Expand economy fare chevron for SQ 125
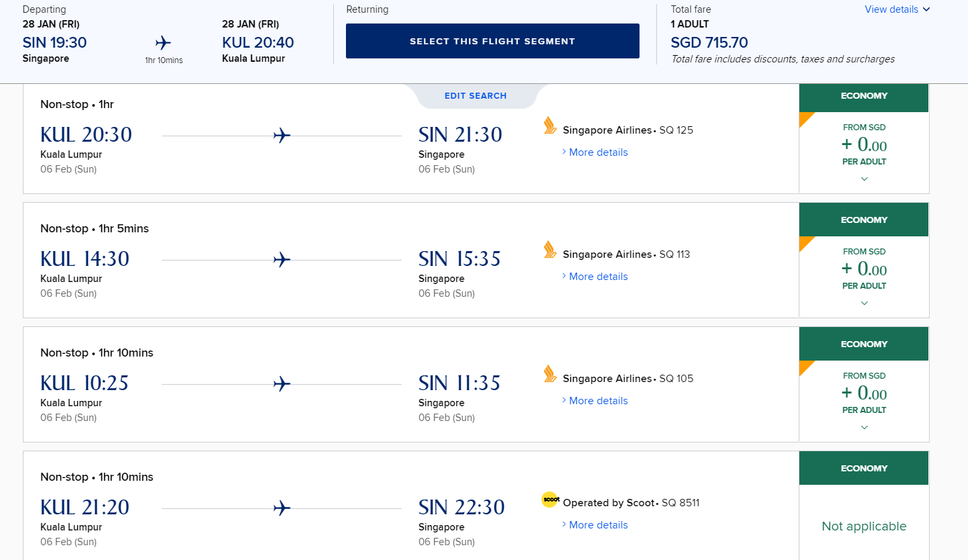 (x=864, y=179)
